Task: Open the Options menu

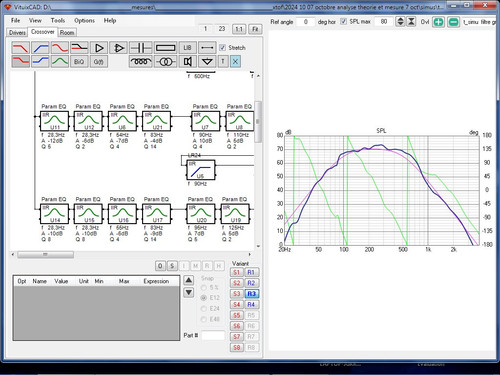Action: (84, 21)
